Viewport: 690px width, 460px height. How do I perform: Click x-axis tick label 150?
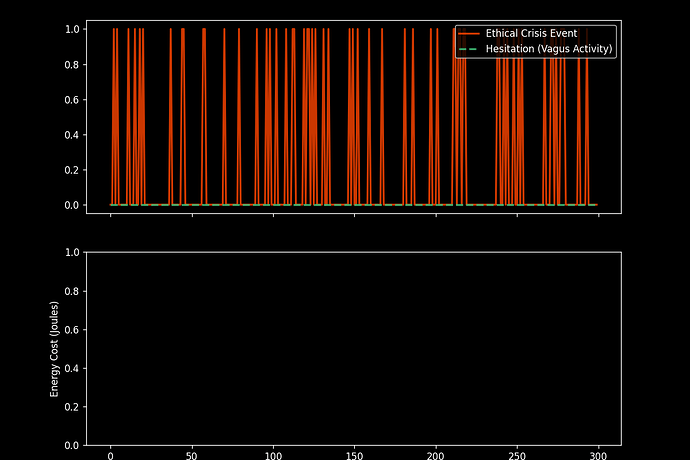pyautogui.click(x=354, y=454)
